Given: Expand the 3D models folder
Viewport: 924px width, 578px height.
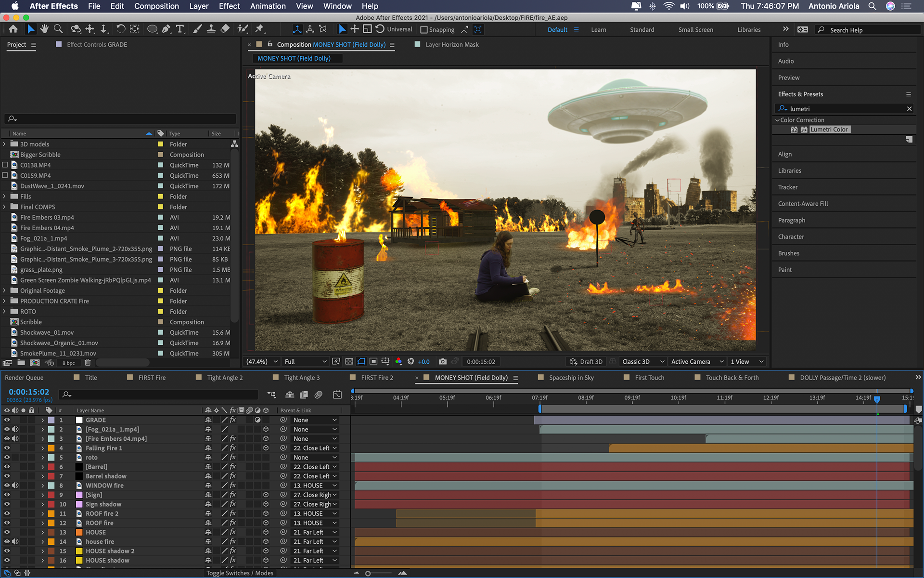Looking at the screenshot, I should [x=5, y=144].
